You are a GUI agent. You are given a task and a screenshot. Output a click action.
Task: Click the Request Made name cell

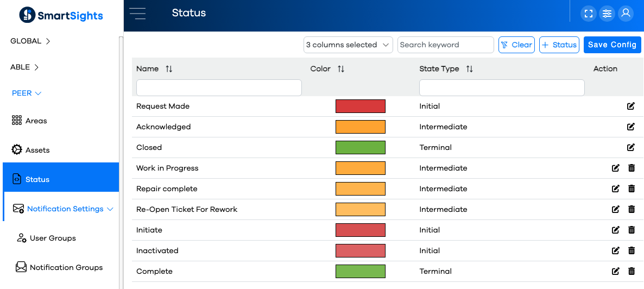coord(163,106)
